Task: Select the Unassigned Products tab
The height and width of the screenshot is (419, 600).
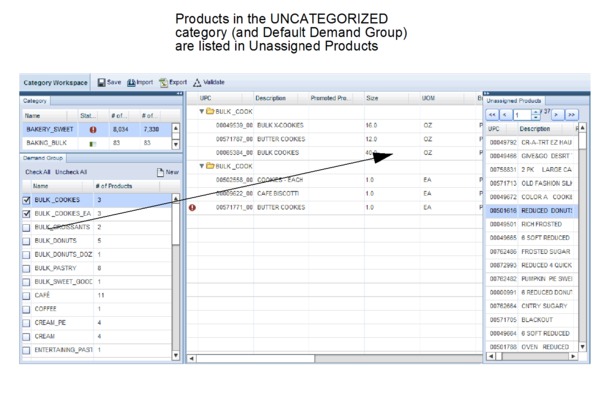Action: pos(515,101)
